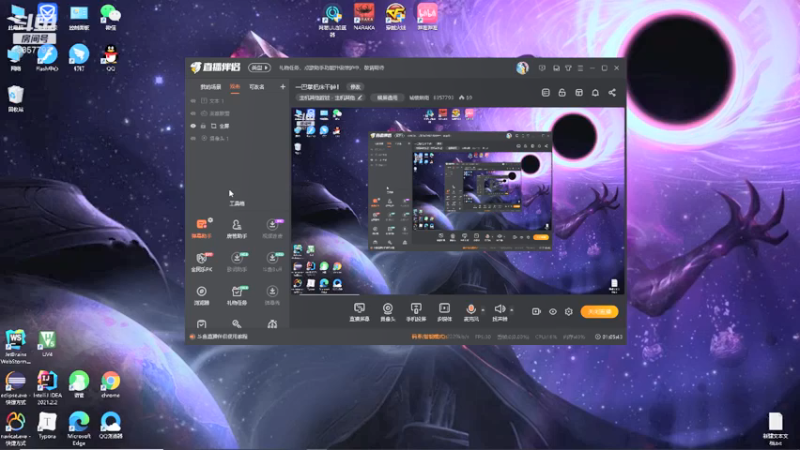Click the Typora desktop icon

[47, 426]
